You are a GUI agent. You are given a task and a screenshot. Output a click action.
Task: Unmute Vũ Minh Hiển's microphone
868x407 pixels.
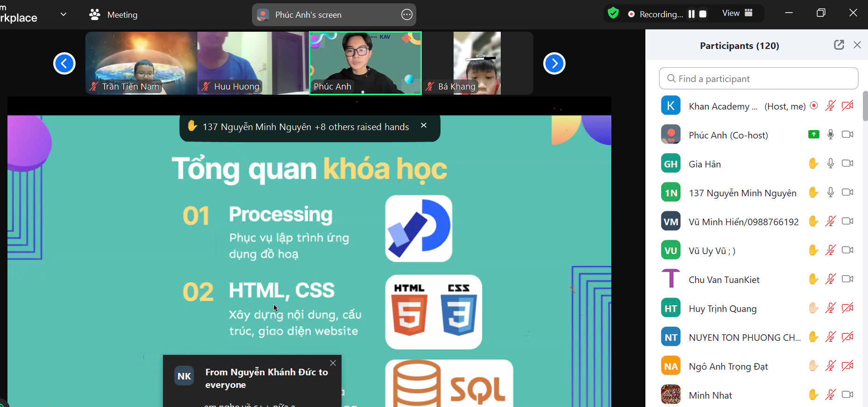point(830,221)
